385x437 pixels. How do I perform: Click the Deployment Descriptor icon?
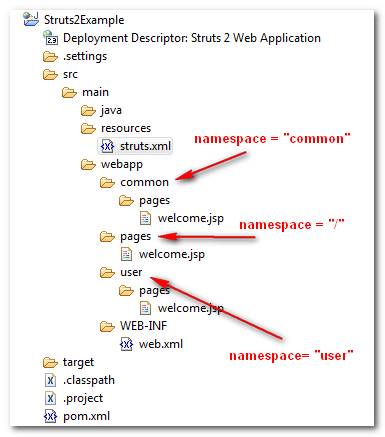(x=51, y=38)
